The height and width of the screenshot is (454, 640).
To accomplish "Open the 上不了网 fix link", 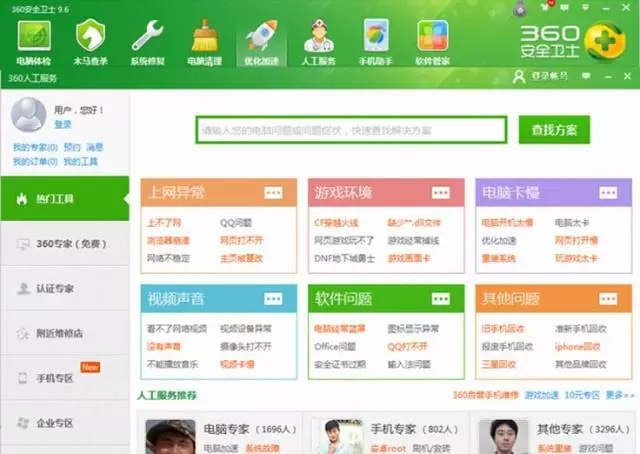I will click(164, 223).
